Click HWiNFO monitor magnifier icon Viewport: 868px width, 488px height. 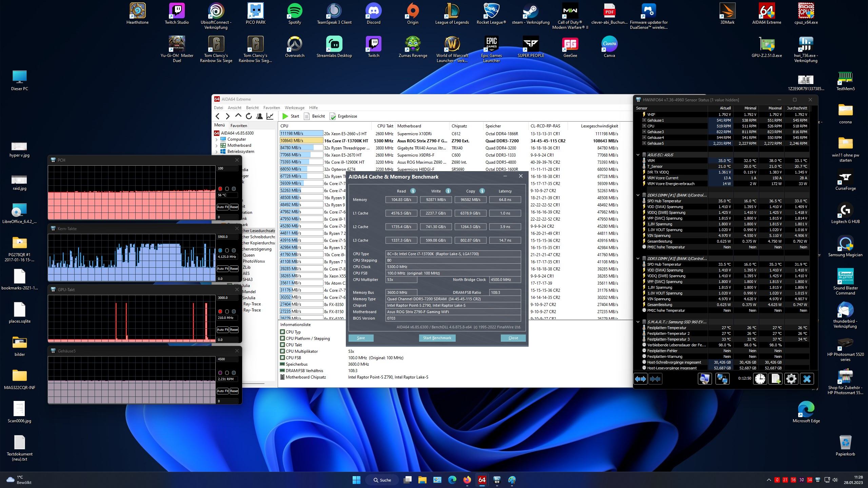[705, 379]
